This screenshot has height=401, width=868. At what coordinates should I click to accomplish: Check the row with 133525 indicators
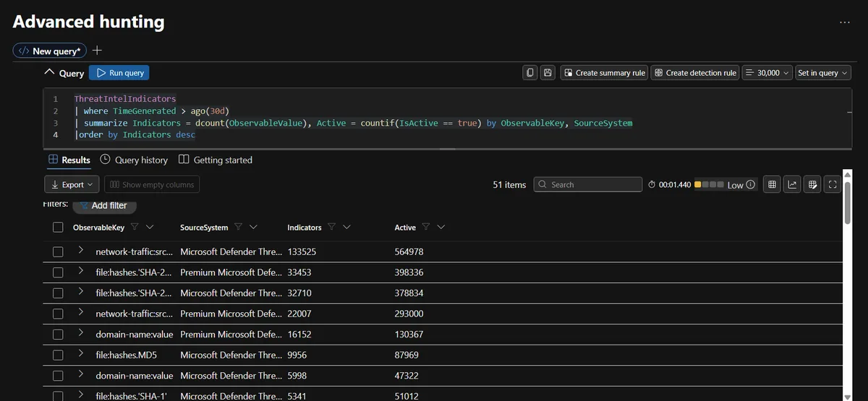[58, 252]
